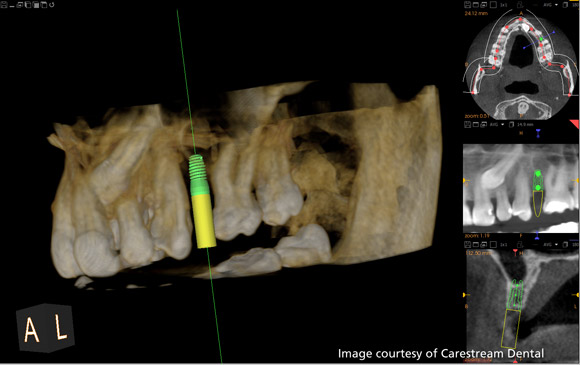Save the axial slice view

468,5
